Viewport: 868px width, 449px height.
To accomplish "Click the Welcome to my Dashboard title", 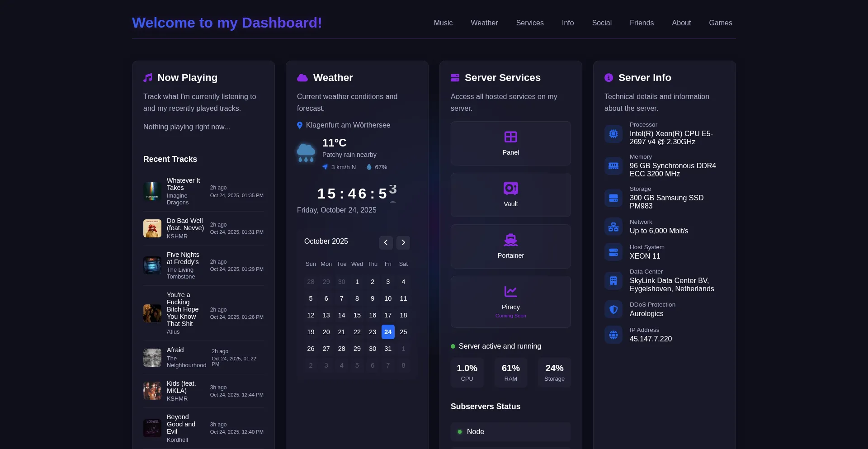I will [x=227, y=23].
